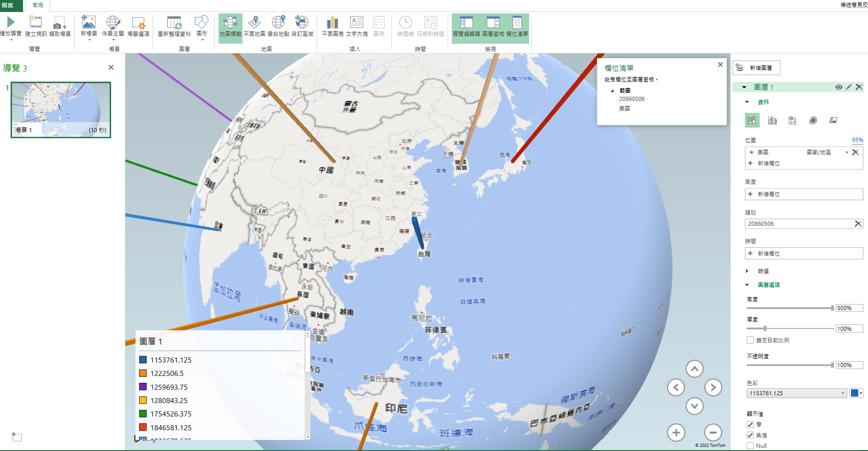Select the 美國 field in field list

[x=625, y=109]
